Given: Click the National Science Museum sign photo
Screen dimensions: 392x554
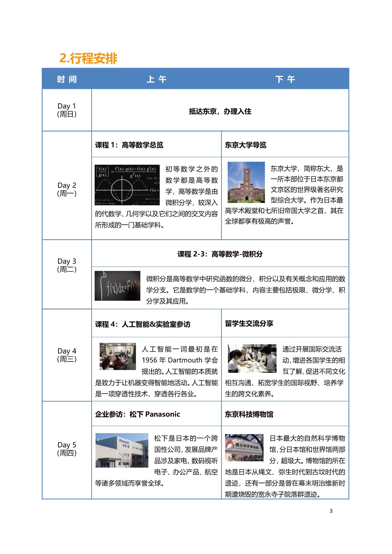Looking at the screenshot, I should [244, 448].
